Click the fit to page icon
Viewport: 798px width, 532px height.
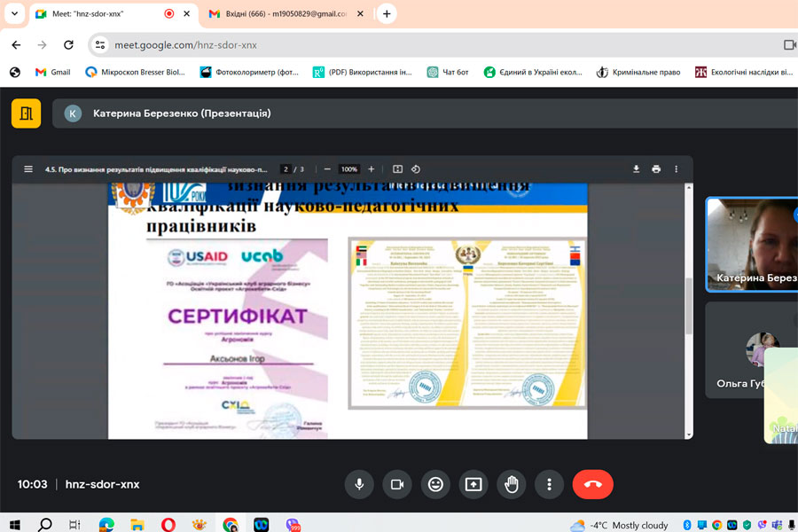coord(397,169)
